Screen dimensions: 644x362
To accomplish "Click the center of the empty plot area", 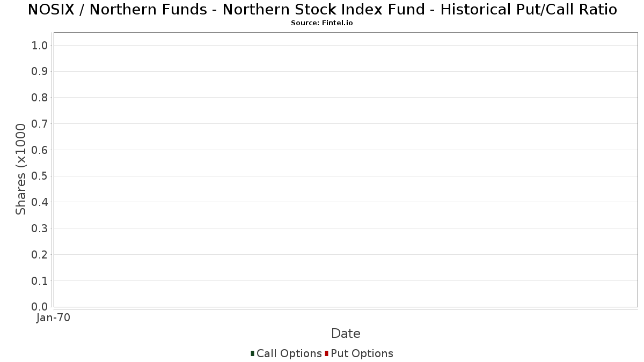I will (346, 169).
